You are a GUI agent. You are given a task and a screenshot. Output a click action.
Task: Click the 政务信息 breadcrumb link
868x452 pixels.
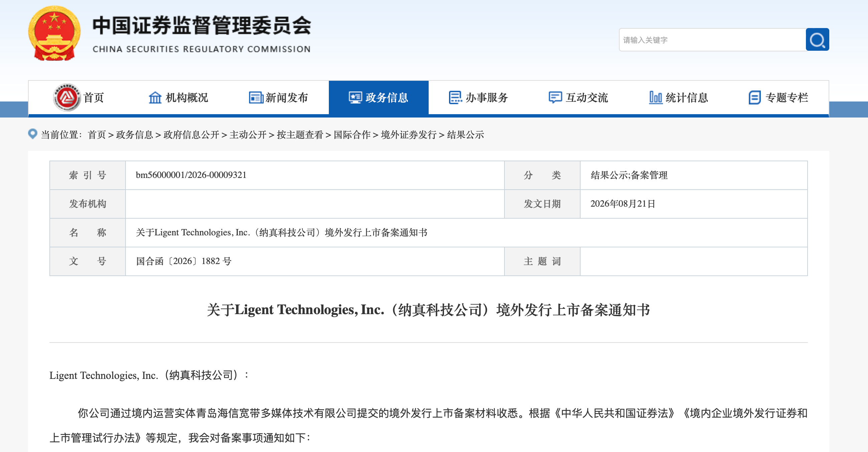pos(135,135)
